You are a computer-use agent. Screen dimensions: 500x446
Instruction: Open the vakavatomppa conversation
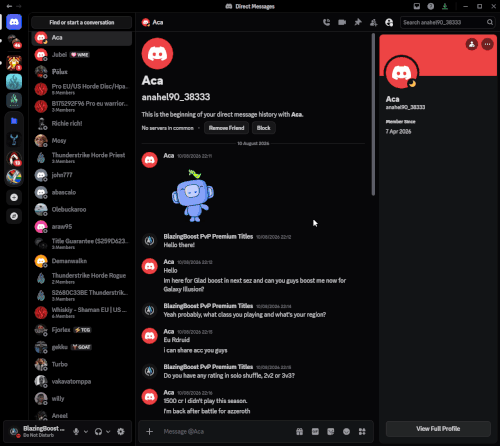point(82,381)
